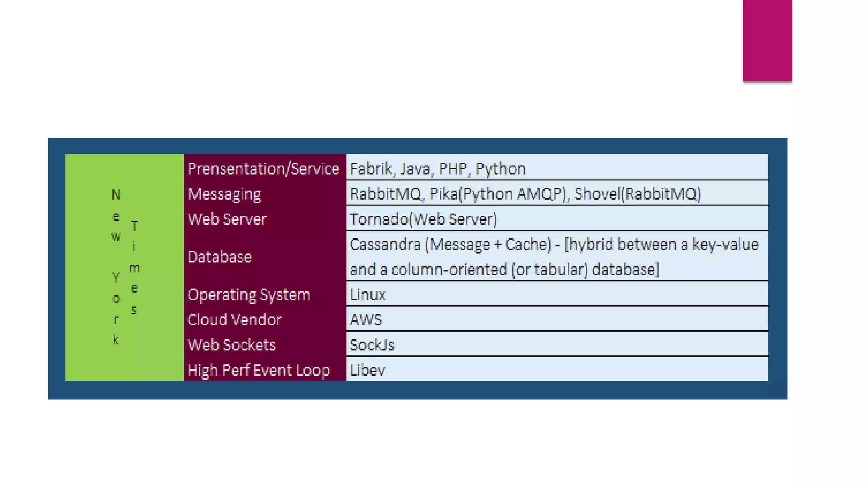Select the Operating System label
The image size is (868, 488).
click(x=249, y=294)
